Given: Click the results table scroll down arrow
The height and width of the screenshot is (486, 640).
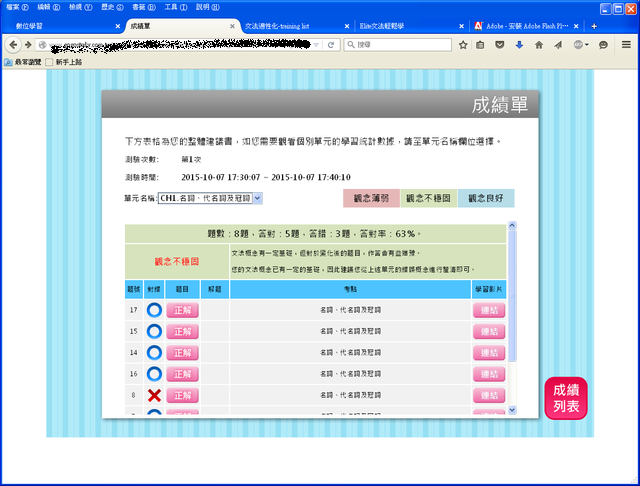Looking at the screenshot, I should point(513,410).
